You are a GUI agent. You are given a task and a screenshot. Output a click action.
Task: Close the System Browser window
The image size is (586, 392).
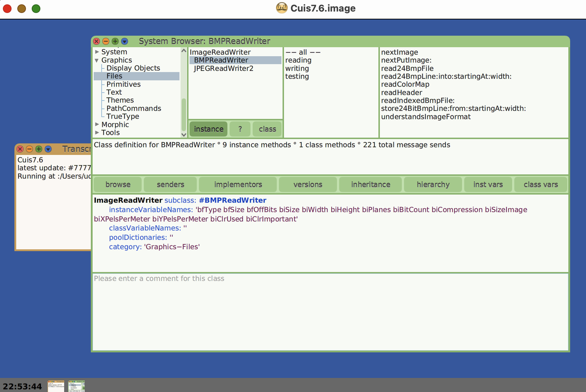point(97,41)
